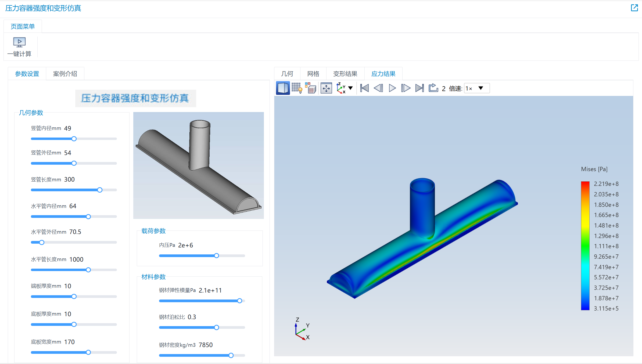
Task: Adjust the 钢材密度kg/m3 slider handle
Action: (x=231, y=355)
